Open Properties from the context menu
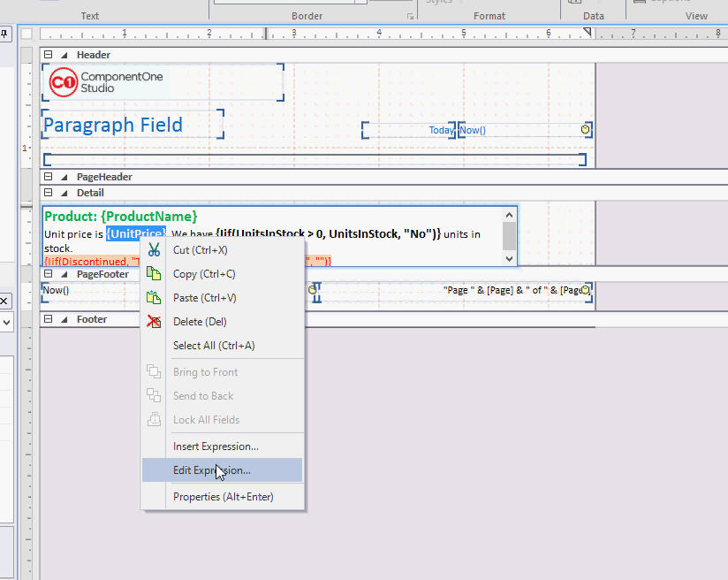 pyautogui.click(x=223, y=497)
